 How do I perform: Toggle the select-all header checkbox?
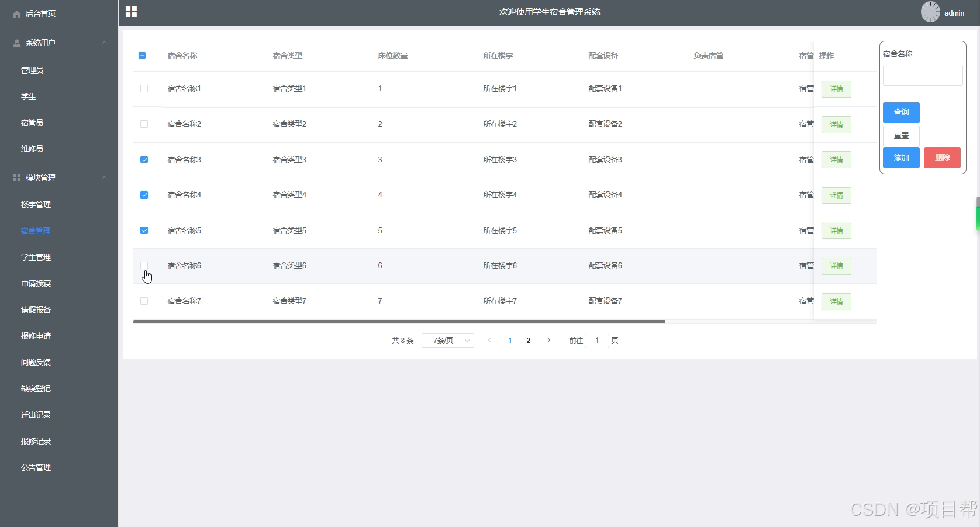142,56
